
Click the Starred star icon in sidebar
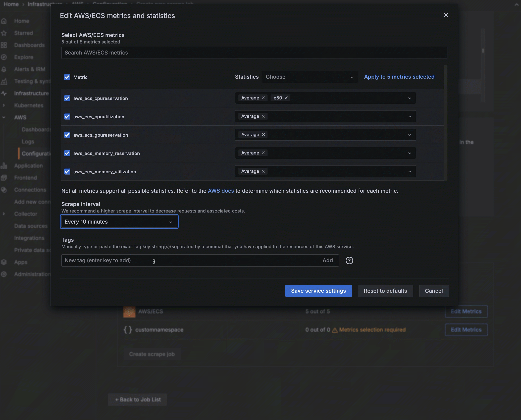[4, 33]
